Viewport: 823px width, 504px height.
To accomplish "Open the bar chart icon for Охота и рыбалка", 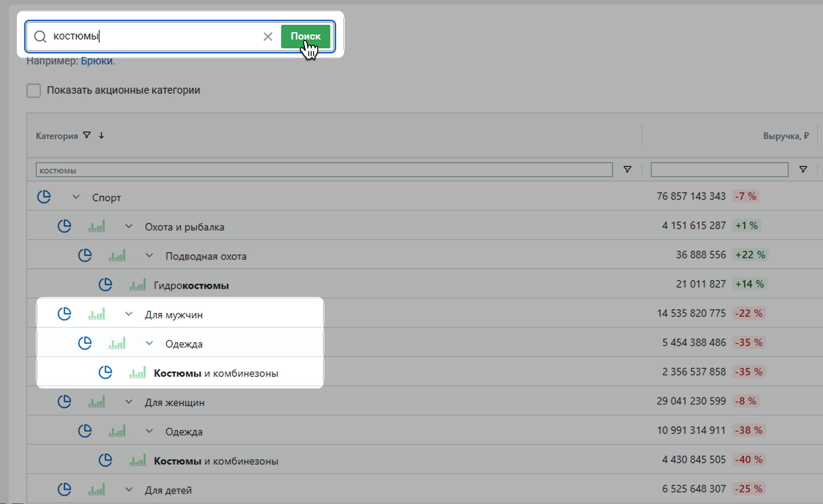I will pos(97,226).
